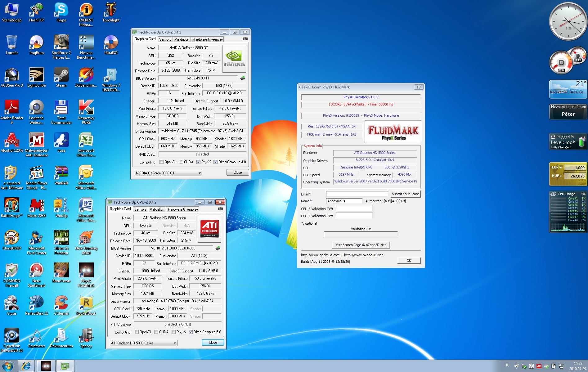The width and height of the screenshot is (588, 372).
Task: Click the BIOS save chip icon in NVIDIA GPU-Z
Action: pyautogui.click(x=243, y=78)
